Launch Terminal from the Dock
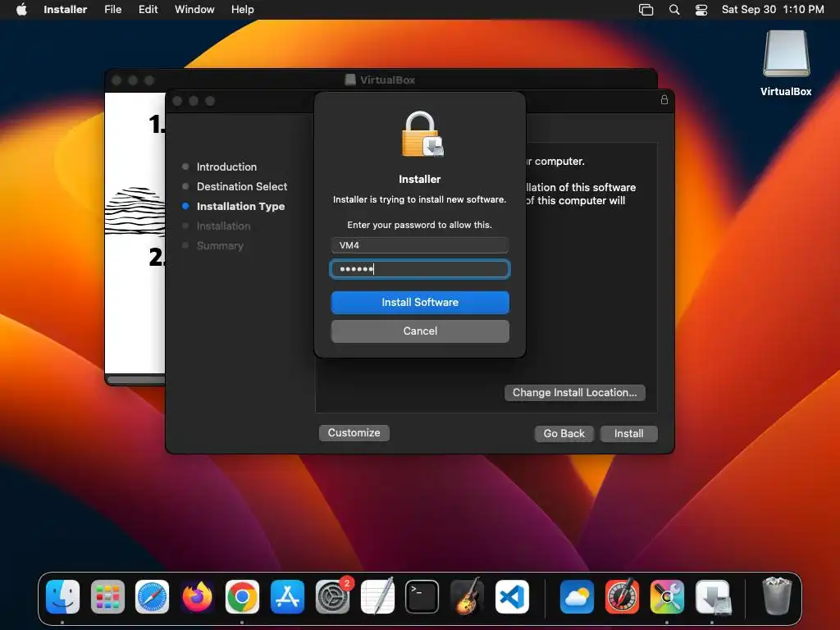This screenshot has height=630, width=840. [x=422, y=597]
